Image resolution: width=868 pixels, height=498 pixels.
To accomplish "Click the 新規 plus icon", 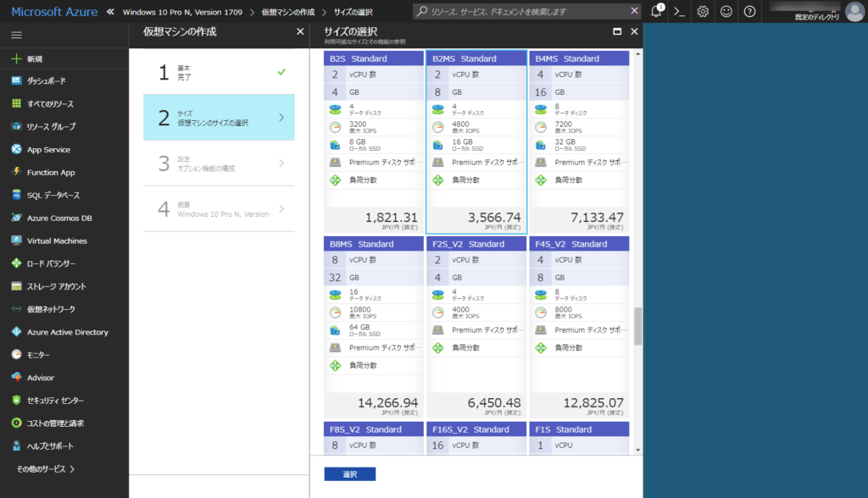I will [17, 58].
